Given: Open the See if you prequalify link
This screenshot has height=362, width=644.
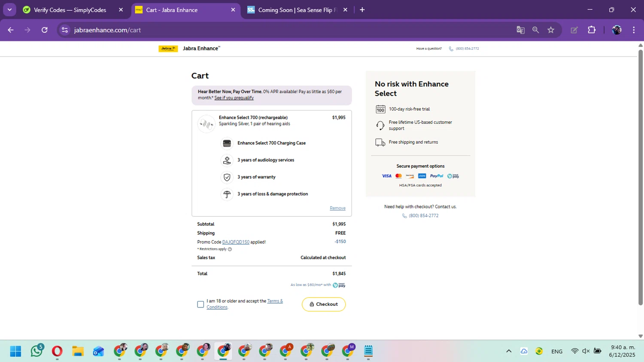Looking at the screenshot, I should [x=234, y=98].
